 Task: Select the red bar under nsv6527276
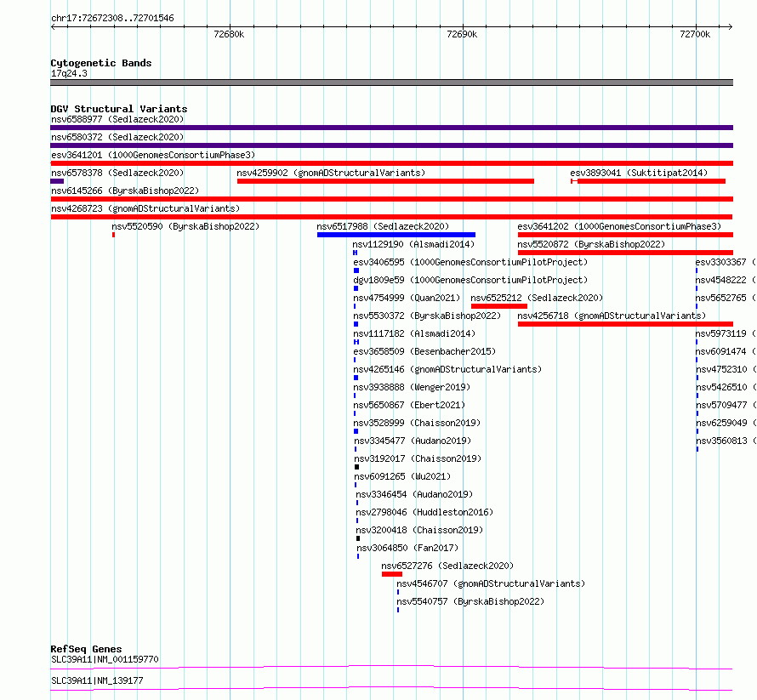392,574
